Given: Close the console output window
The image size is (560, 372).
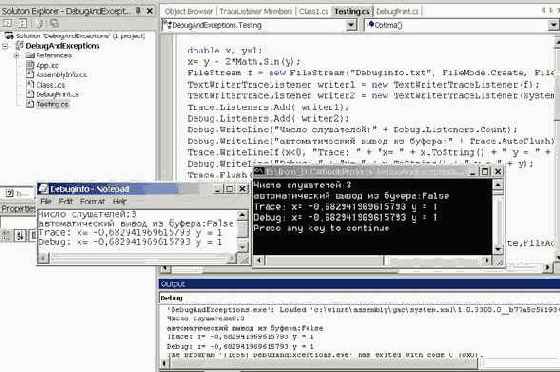Looking at the screenshot, I should click(x=498, y=172).
